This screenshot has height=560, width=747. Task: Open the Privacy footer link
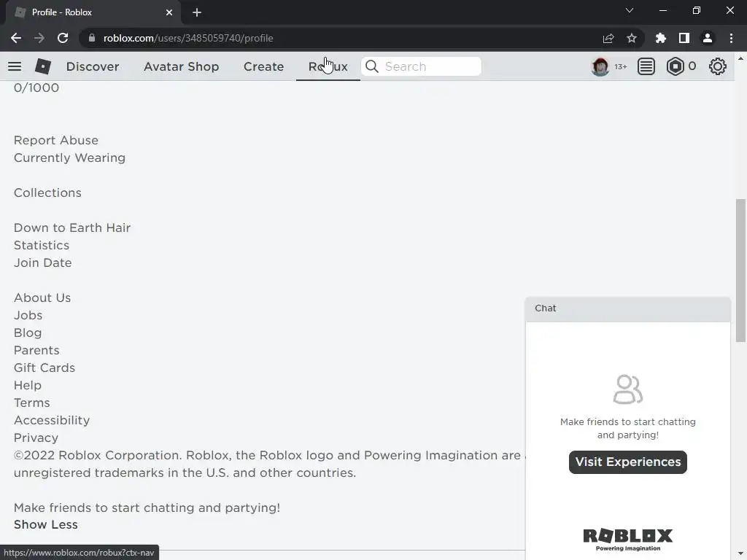pos(36,437)
